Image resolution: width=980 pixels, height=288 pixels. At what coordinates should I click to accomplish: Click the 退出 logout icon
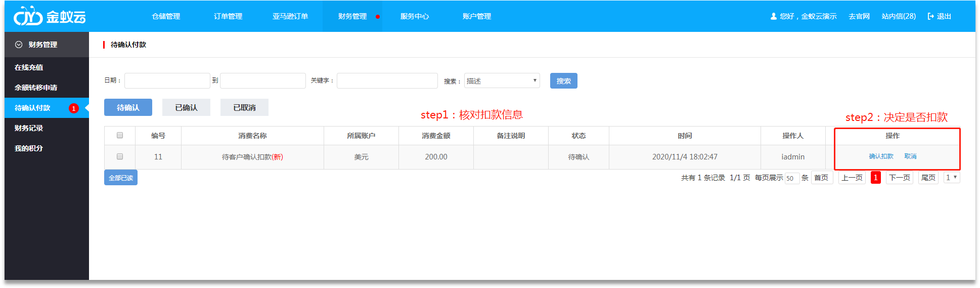(x=930, y=16)
